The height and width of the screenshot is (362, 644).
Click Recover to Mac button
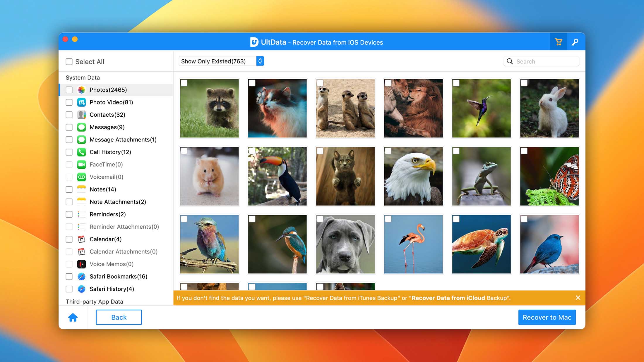pyautogui.click(x=547, y=317)
